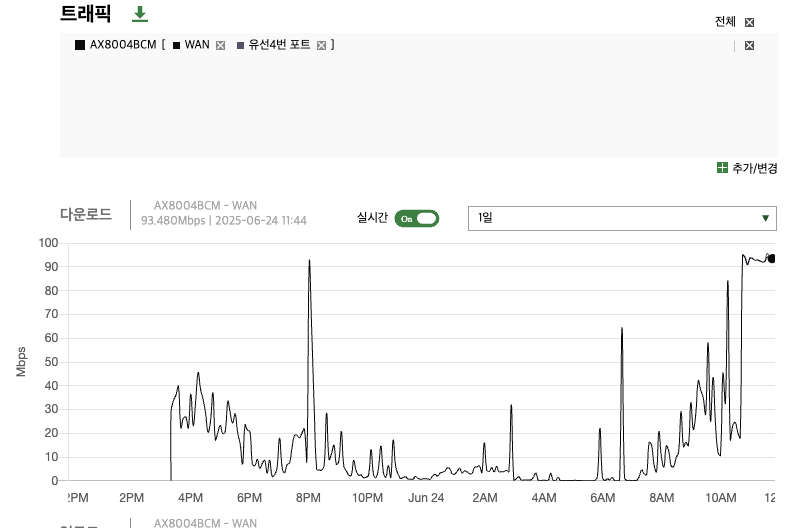
Task: Open 추가/변경 to add or change devices
Action: click(x=754, y=168)
